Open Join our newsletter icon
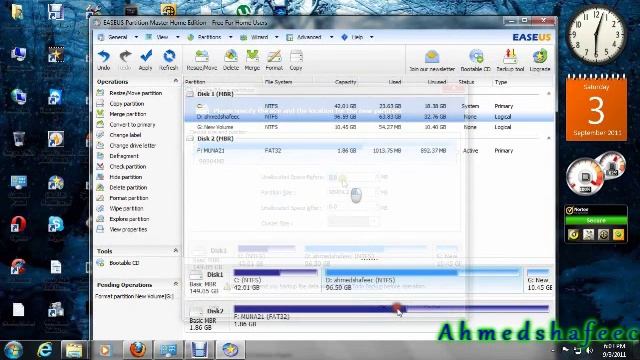Image resolution: width=640 pixels, height=360 pixels. point(432,60)
